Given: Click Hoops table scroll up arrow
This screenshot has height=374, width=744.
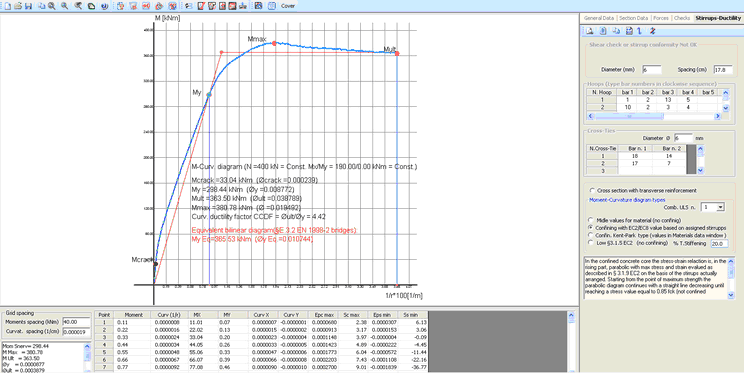Looking at the screenshot, I should tap(725, 93).
